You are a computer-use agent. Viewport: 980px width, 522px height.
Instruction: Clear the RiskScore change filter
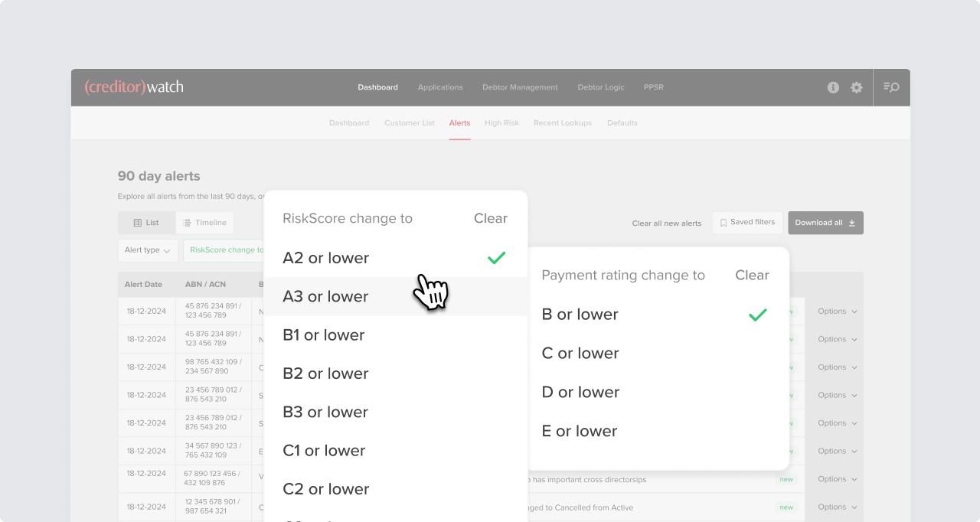(x=490, y=218)
